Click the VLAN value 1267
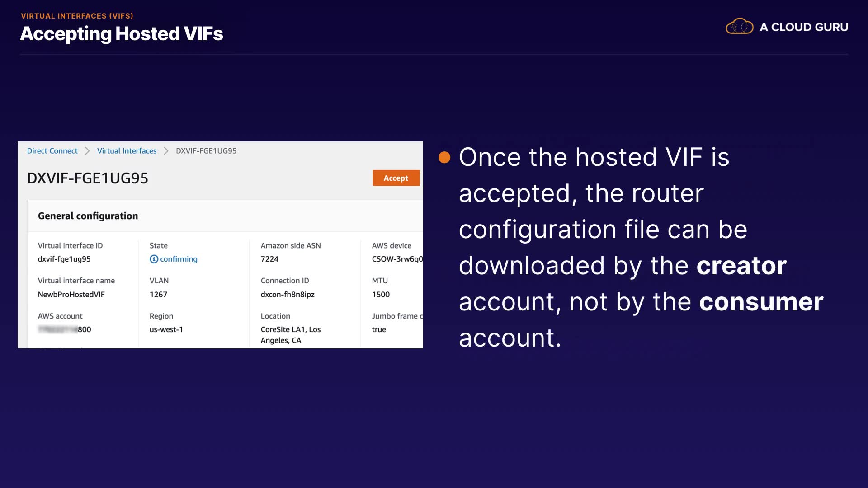The image size is (868, 488). 158,294
